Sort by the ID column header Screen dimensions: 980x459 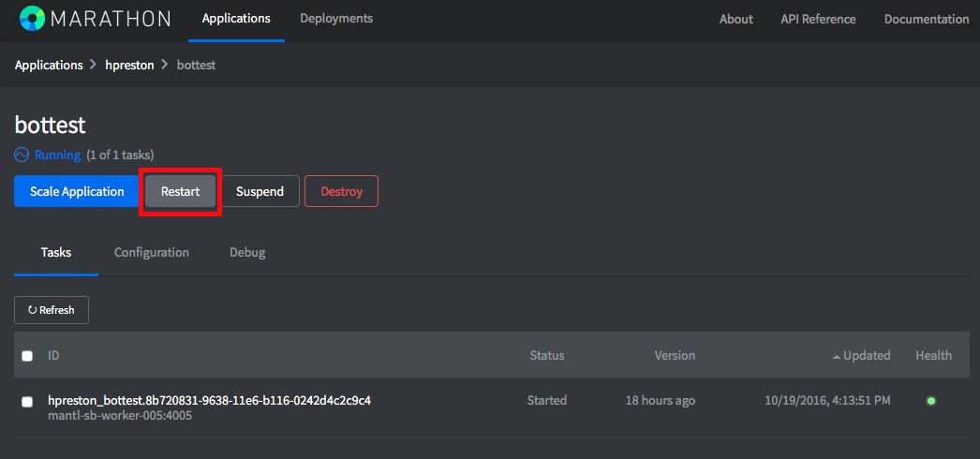[53, 355]
